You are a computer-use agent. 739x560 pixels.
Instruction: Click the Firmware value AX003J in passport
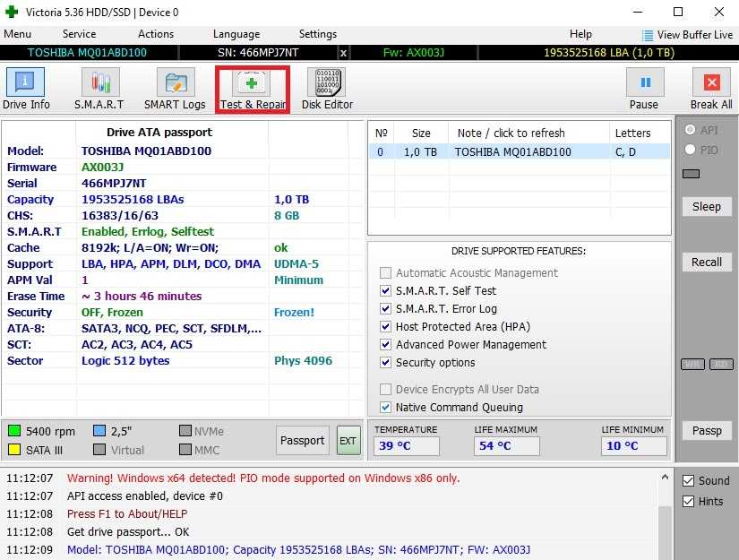(x=102, y=168)
